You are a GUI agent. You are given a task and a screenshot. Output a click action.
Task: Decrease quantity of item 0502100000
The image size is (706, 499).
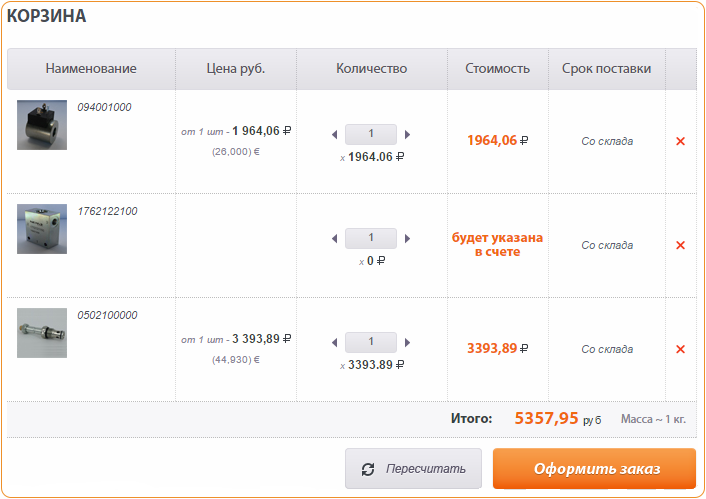click(x=334, y=342)
